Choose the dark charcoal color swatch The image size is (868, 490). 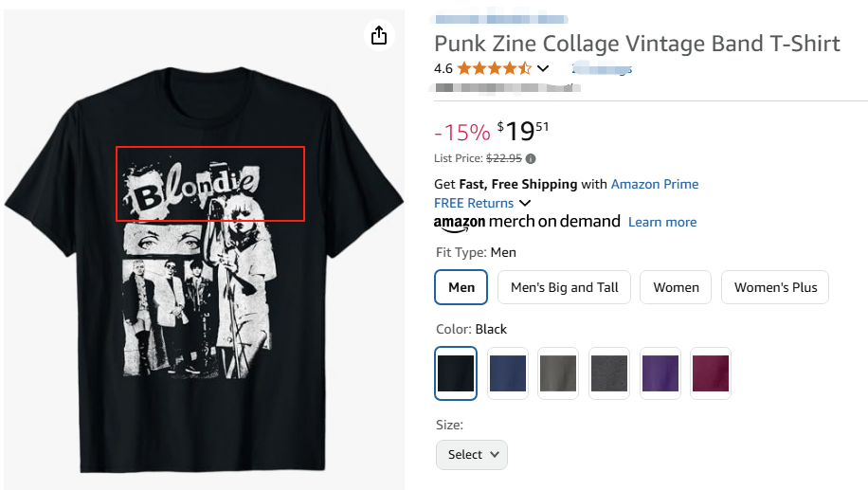(x=608, y=373)
